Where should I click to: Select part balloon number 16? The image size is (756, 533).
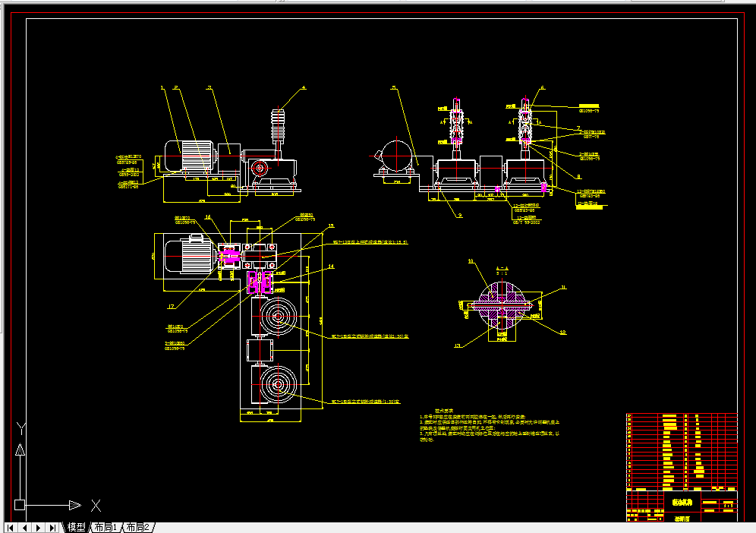208,216
